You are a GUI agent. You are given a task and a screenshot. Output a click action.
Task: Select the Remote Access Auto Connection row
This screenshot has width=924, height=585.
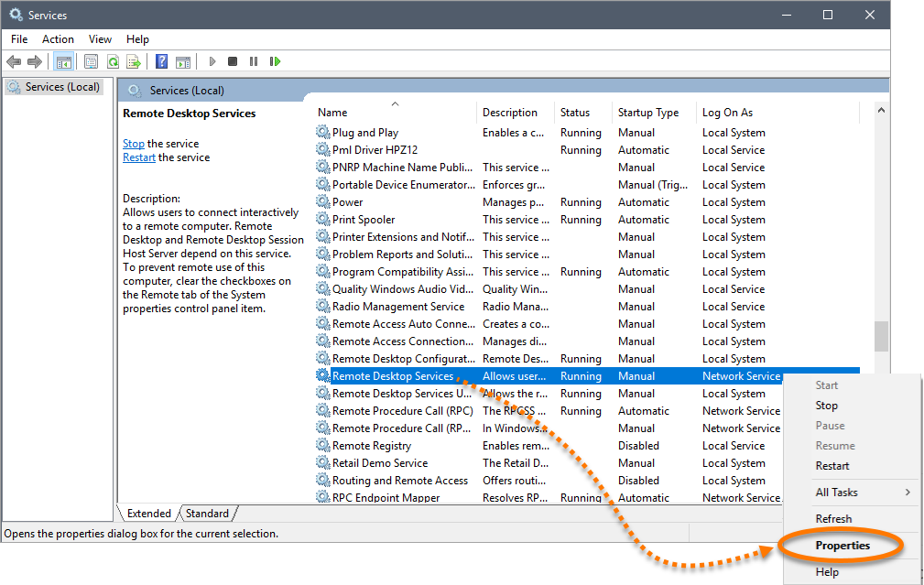coord(587,323)
